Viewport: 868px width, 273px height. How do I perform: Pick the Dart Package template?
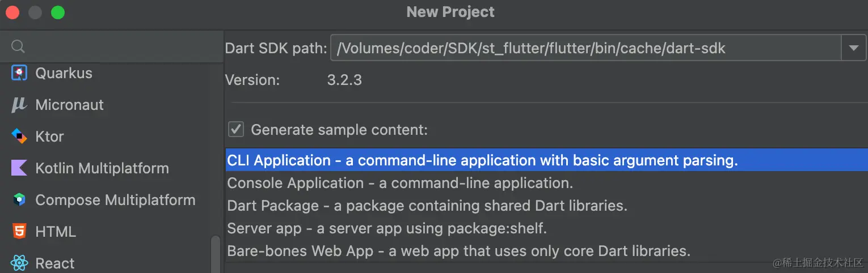[427, 206]
